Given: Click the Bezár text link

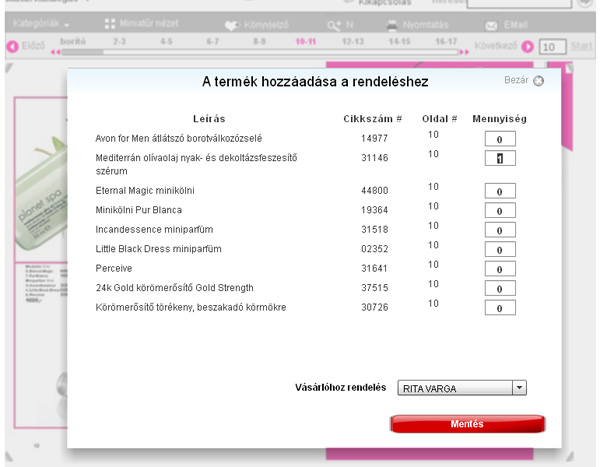Looking at the screenshot, I should click(x=516, y=80).
